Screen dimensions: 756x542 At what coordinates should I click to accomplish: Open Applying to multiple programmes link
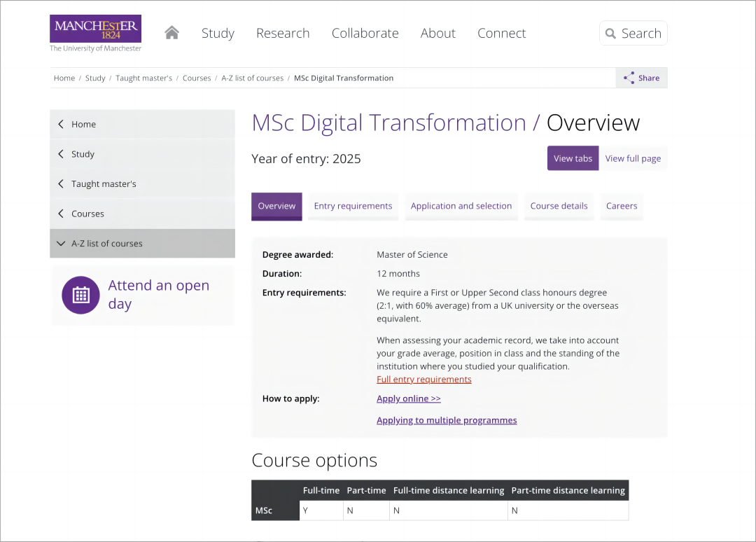click(x=447, y=420)
